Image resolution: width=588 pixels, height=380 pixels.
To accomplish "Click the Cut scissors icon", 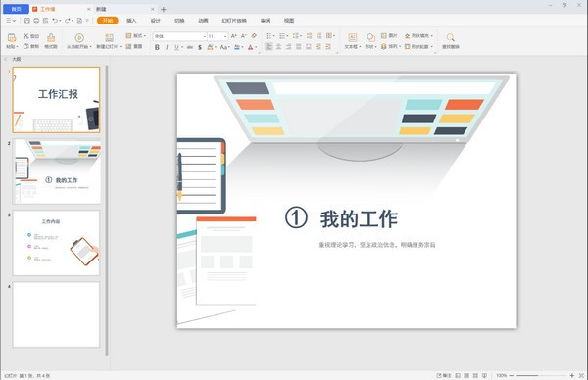I will pyautogui.click(x=26, y=36).
